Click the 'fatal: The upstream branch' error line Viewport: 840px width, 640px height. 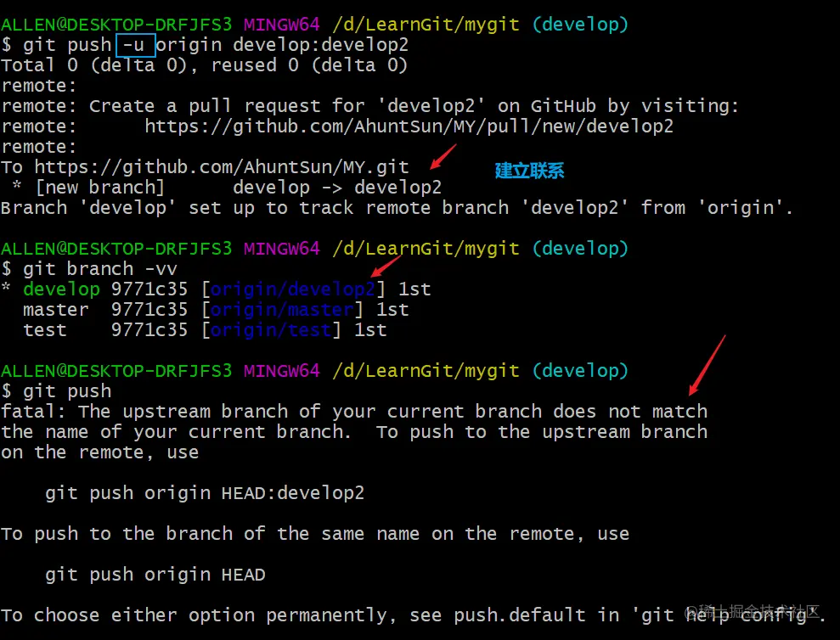(354, 412)
